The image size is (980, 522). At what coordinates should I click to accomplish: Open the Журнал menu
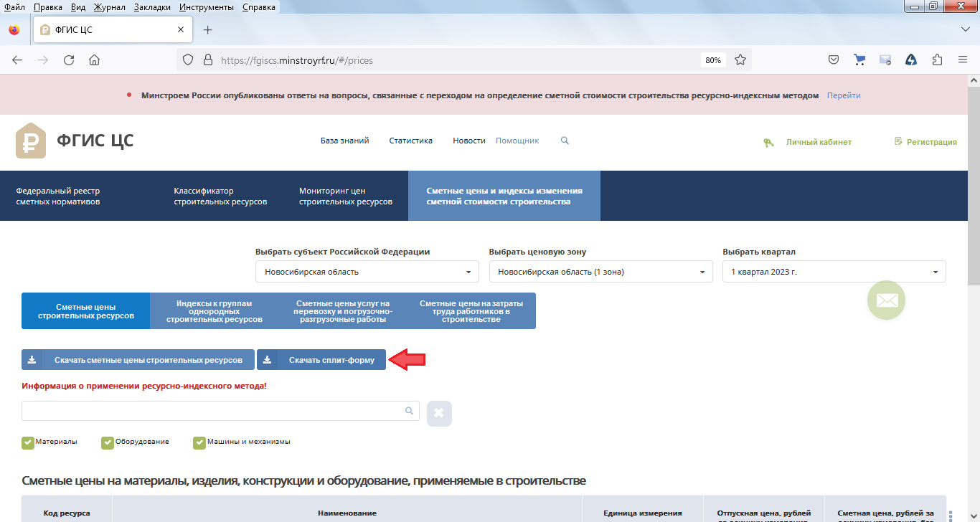[111, 6]
